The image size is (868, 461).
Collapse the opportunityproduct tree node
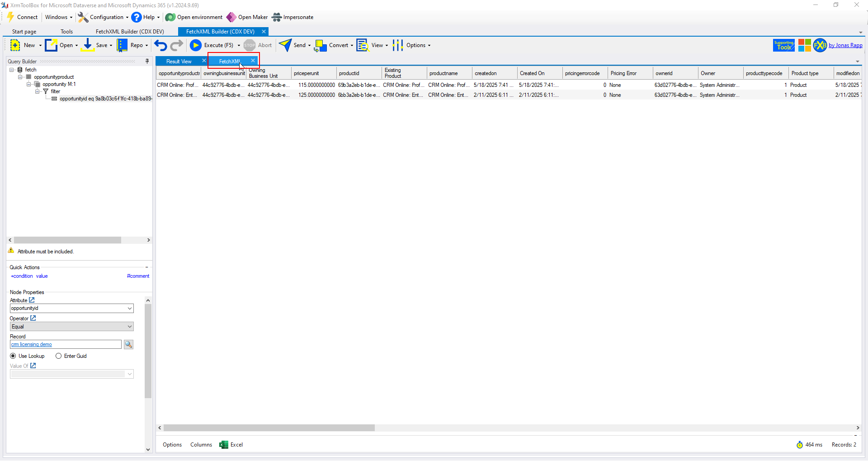(x=20, y=77)
